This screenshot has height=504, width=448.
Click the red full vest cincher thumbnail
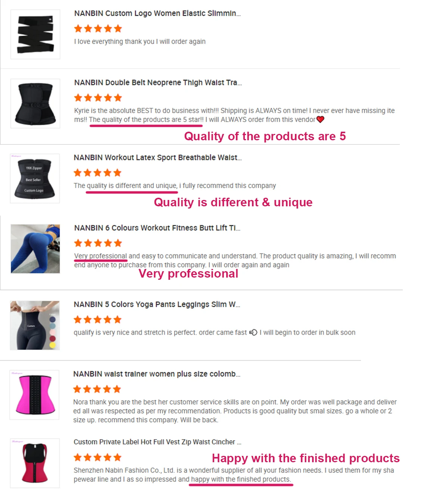(35, 463)
